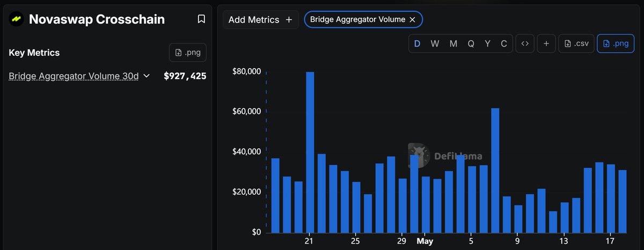Open the embed code icon
The image size is (644, 250).
pyautogui.click(x=525, y=44)
